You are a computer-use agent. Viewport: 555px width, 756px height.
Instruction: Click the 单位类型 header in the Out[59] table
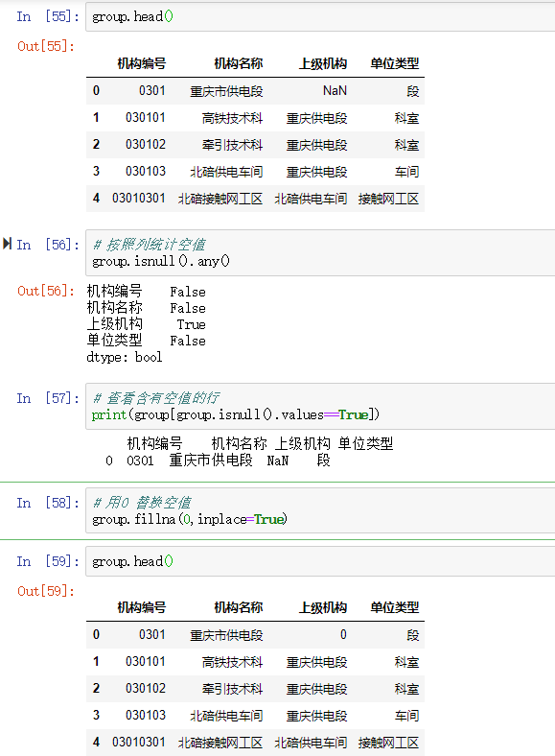click(395, 607)
